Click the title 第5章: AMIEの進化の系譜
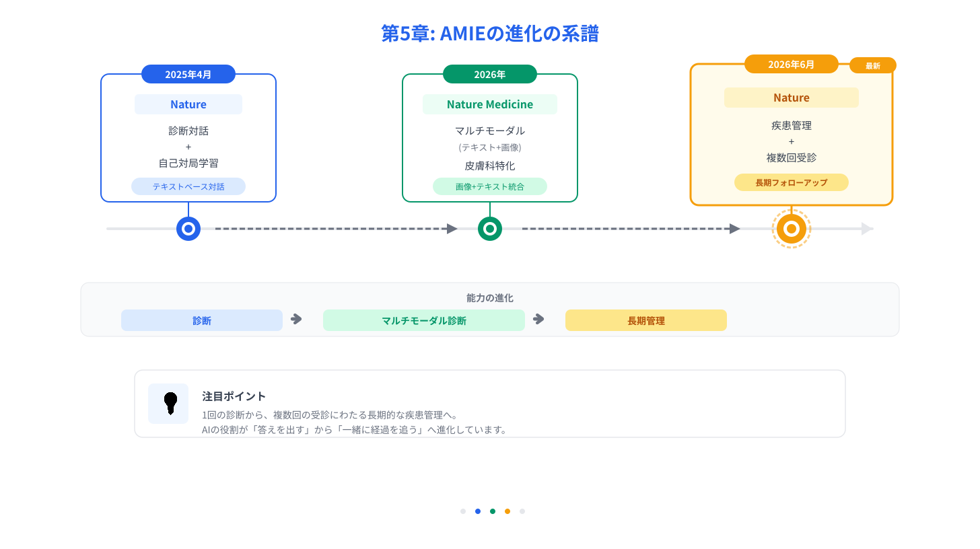 pos(490,34)
